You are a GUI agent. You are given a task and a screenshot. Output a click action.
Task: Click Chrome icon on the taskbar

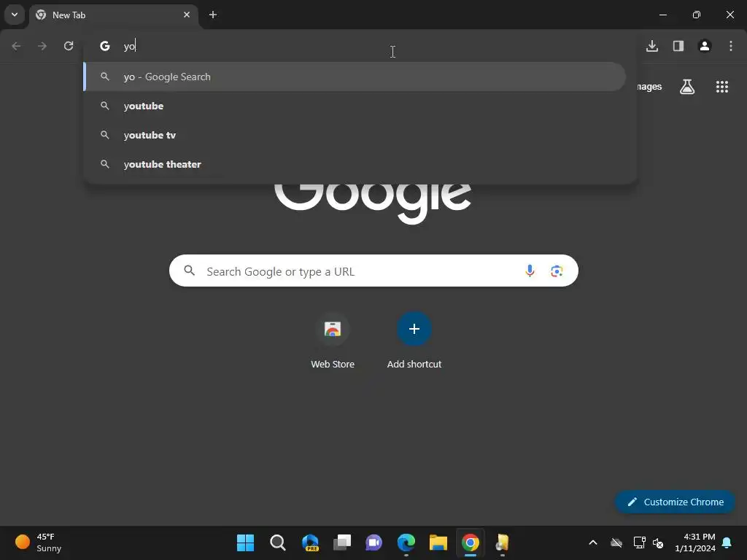click(471, 542)
